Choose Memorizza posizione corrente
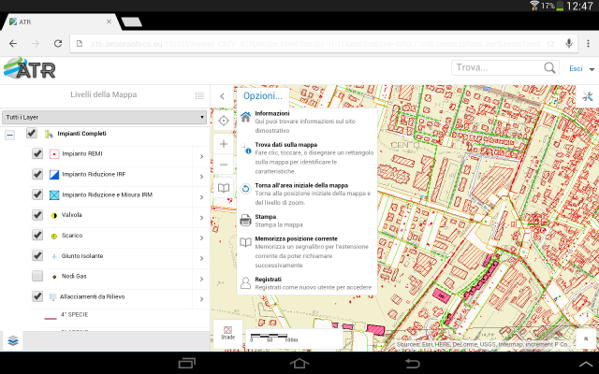Screen dimensions: 599x374 (x=307, y=252)
